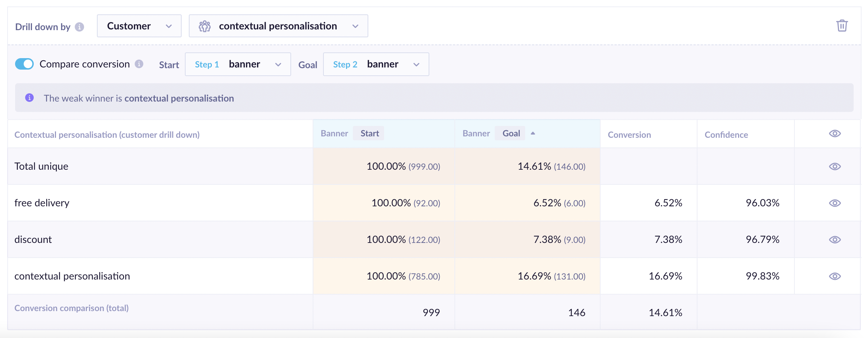Turn off the Compare conversion toggle
868x338 pixels.
(24, 64)
